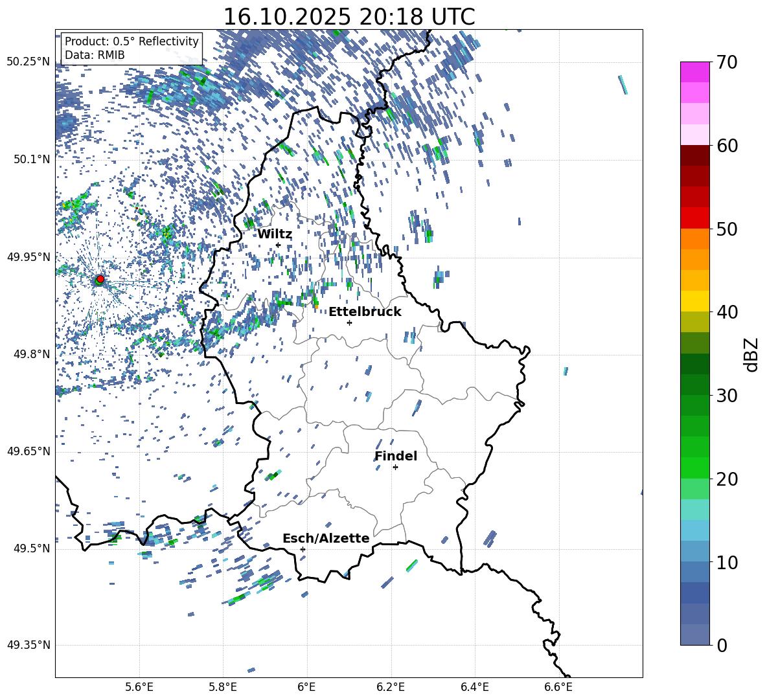Viewport: 767px width, 700px height.
Task: Click the 49.65°N latitude label
Action: [x=29, y=451]
